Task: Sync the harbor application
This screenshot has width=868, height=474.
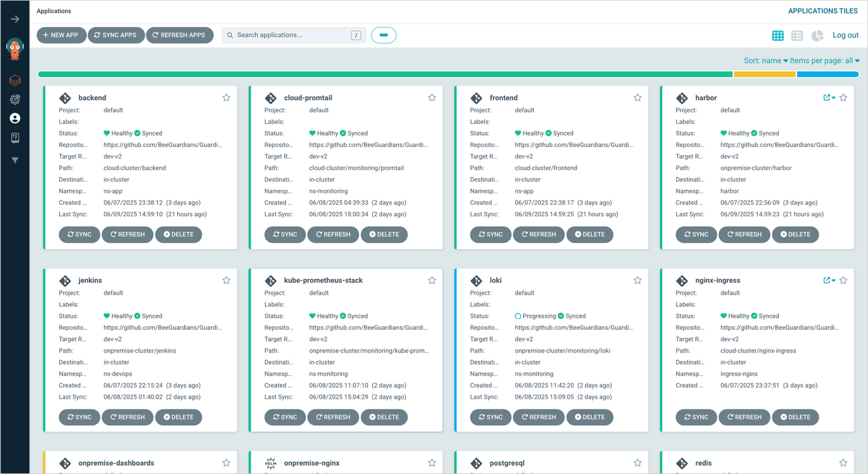Action: click(x=696, y=235)
